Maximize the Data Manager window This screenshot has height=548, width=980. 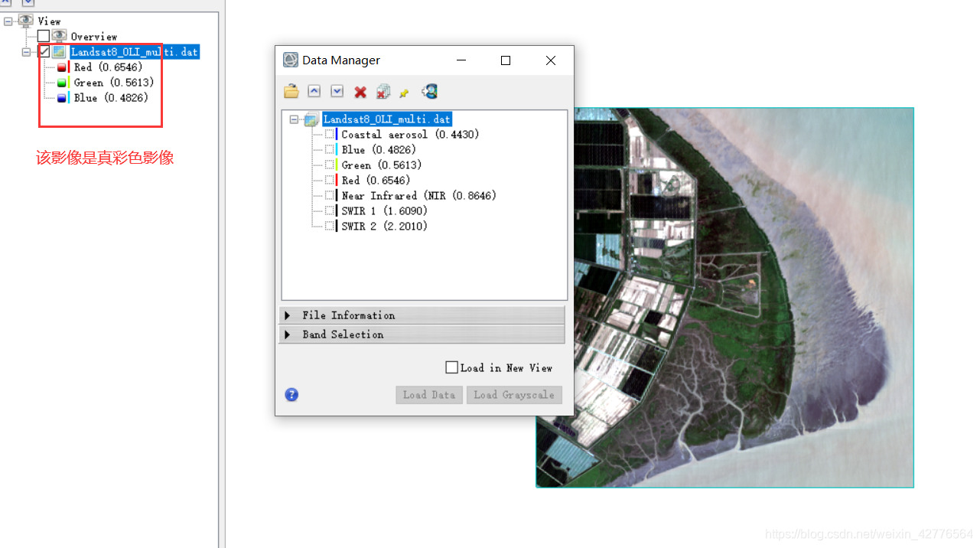506,60
